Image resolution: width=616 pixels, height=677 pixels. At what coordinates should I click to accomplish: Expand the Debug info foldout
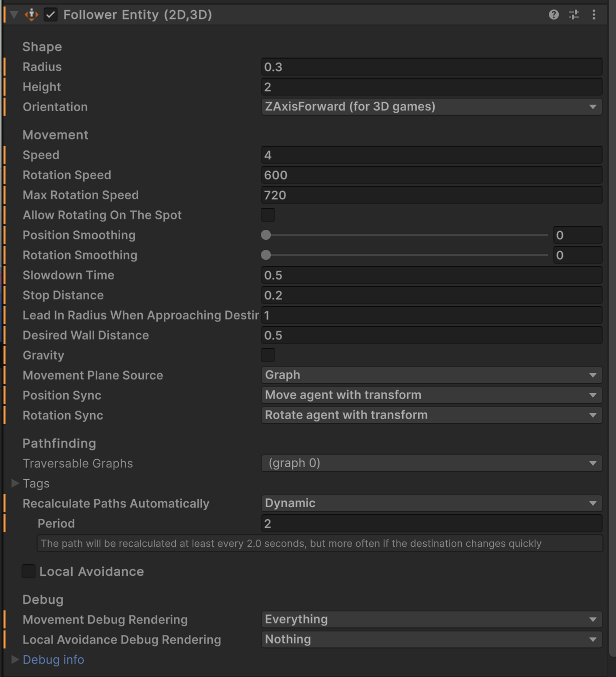click(x=15, y=659)
